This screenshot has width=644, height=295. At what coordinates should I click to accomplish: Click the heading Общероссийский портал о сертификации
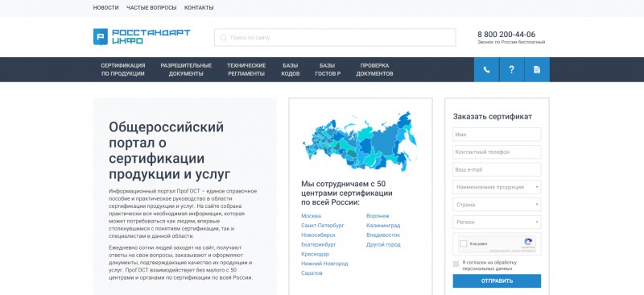click(x=170, y=150)
